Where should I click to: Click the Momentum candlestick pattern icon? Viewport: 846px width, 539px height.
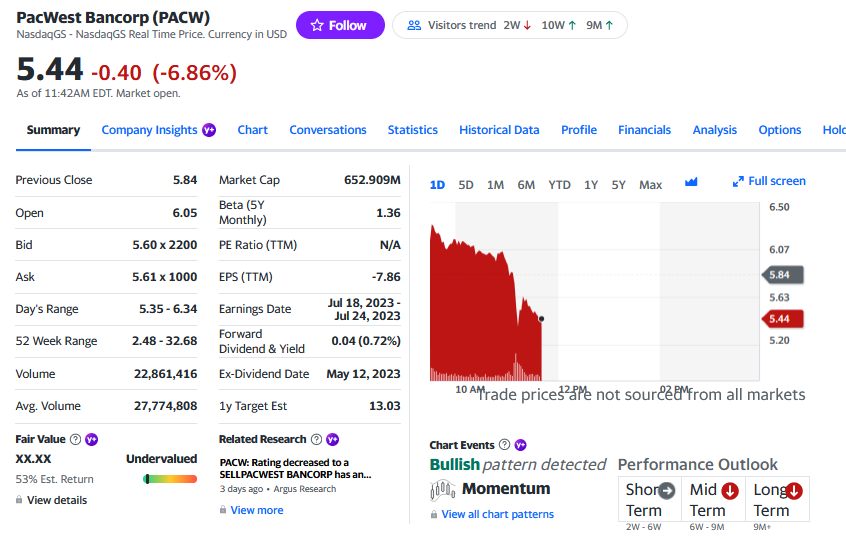(x=442, y=490)
